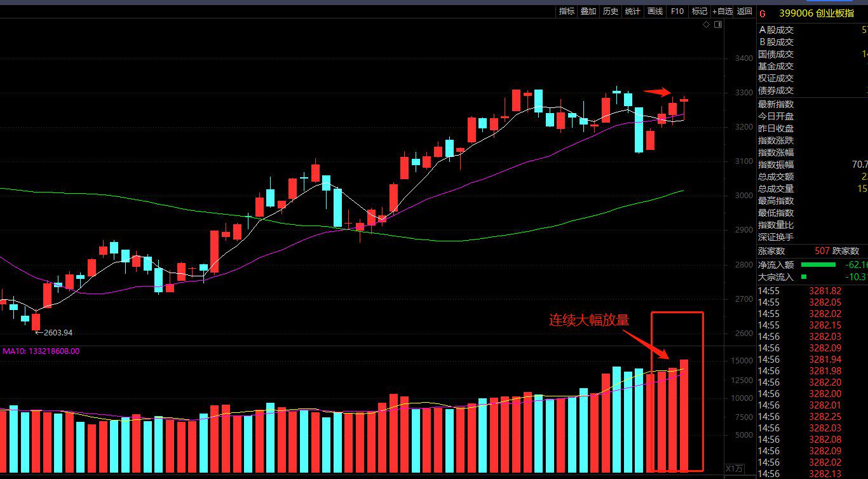Click the 2600 price axis label

(x=743, y=333)
